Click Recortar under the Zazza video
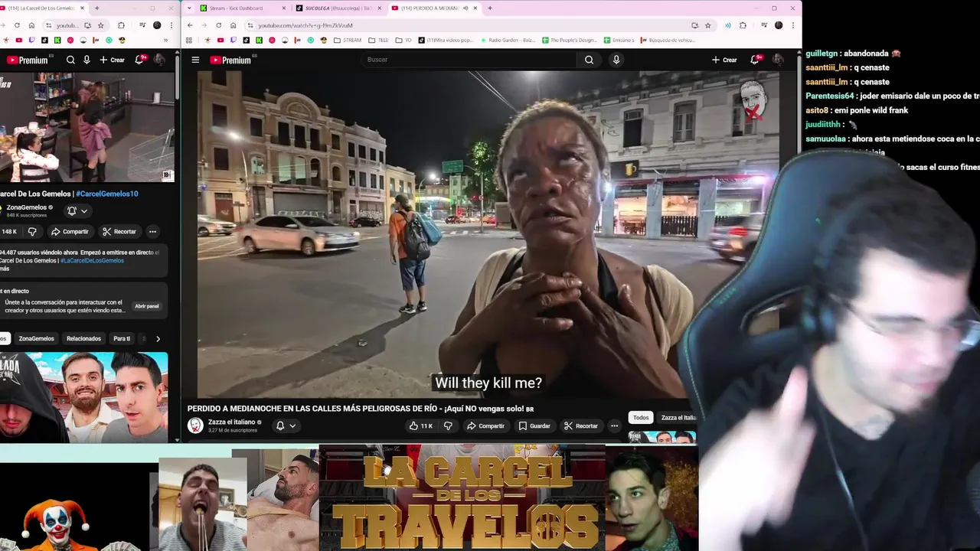This screenshot has width=980, height=551. 580,425
